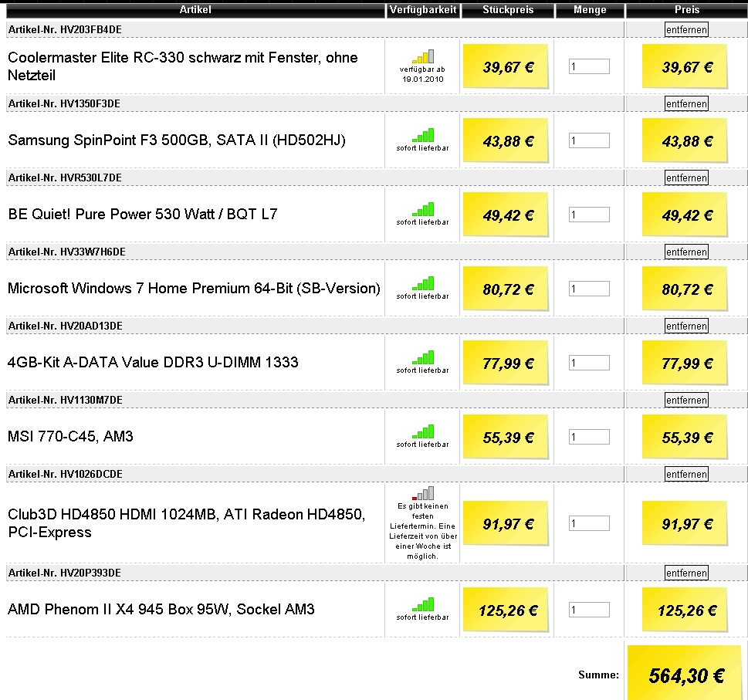Click availability bars icon for 4GB-Kit A-DATA
Viewport: 748px width, 700px height.
click(x=423, y=357)
